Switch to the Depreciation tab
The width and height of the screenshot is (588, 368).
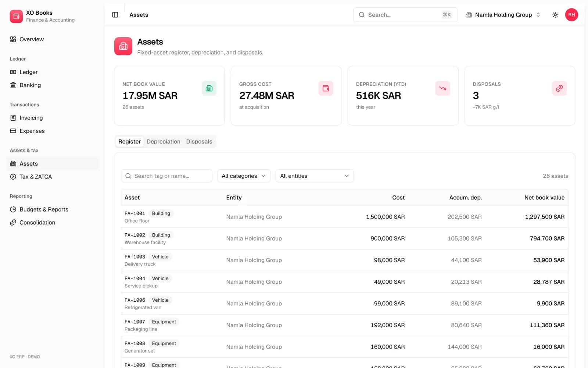point(164,142)
